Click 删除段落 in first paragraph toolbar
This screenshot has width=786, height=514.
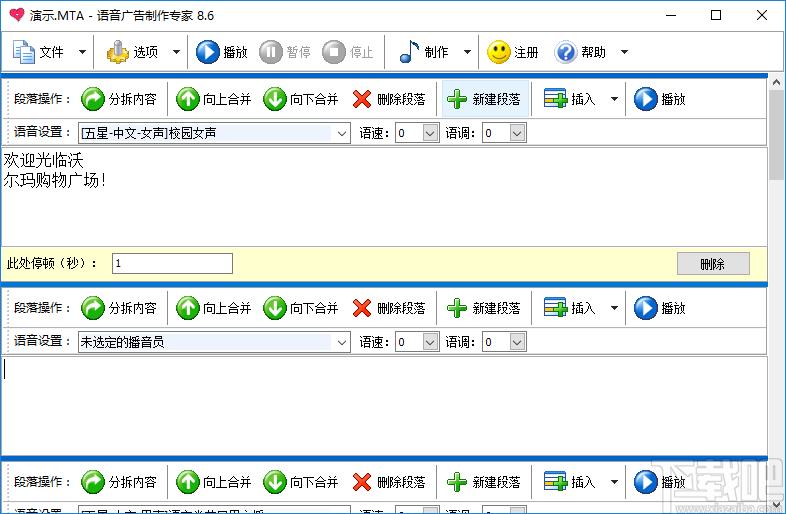click(388, 99)
